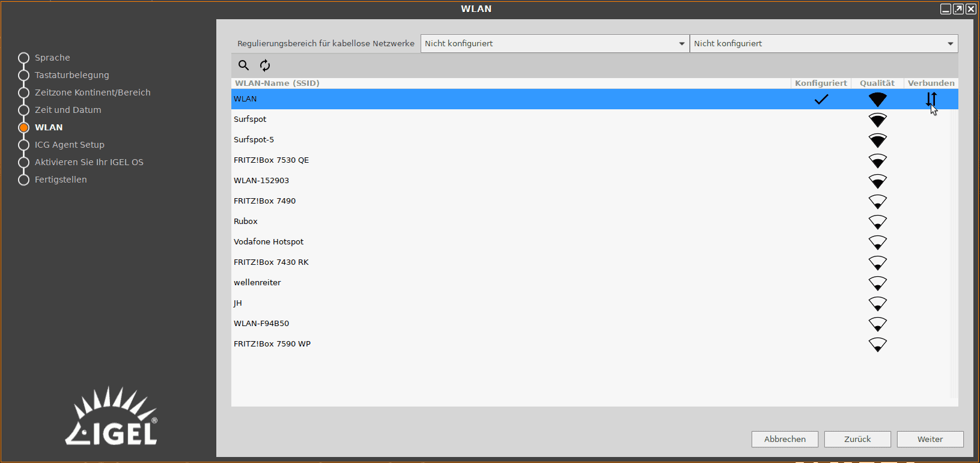The width and height of the screenshot is (980, 463).
Task: Sort by WLAN-Name (SSID) column header
Action: click(277, 83)
